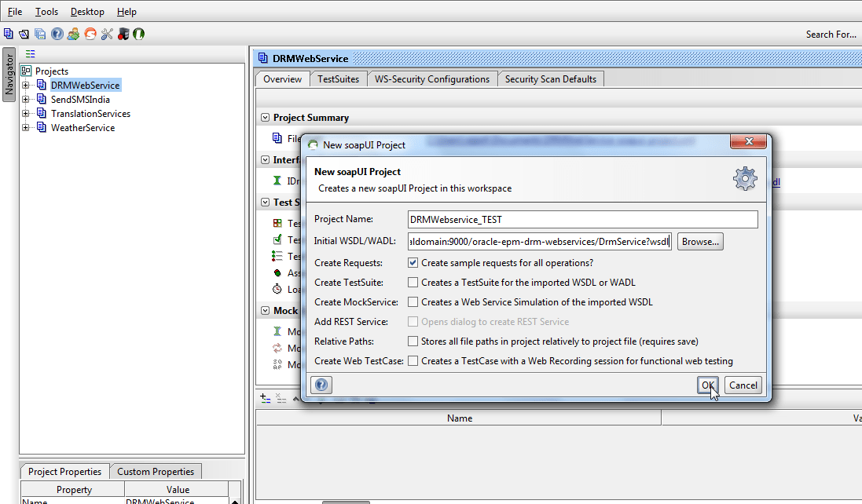Expand the DRMWebService tree node

coord(25,85)
